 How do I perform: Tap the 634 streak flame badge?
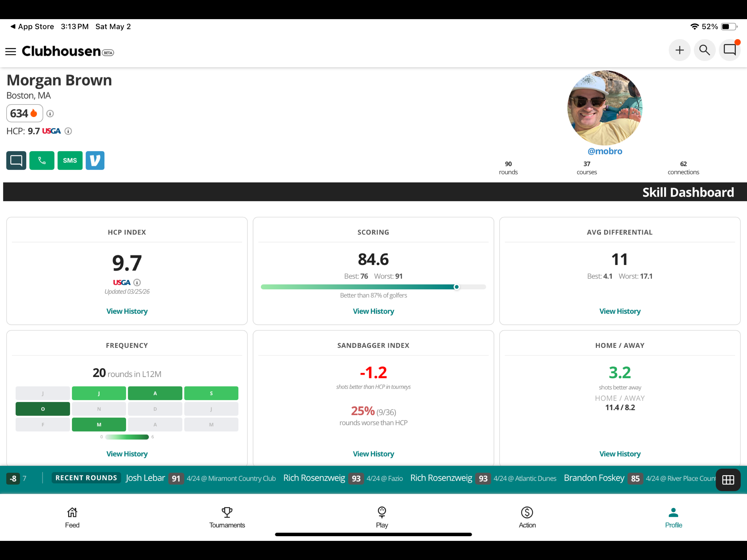tap(24, 113)
